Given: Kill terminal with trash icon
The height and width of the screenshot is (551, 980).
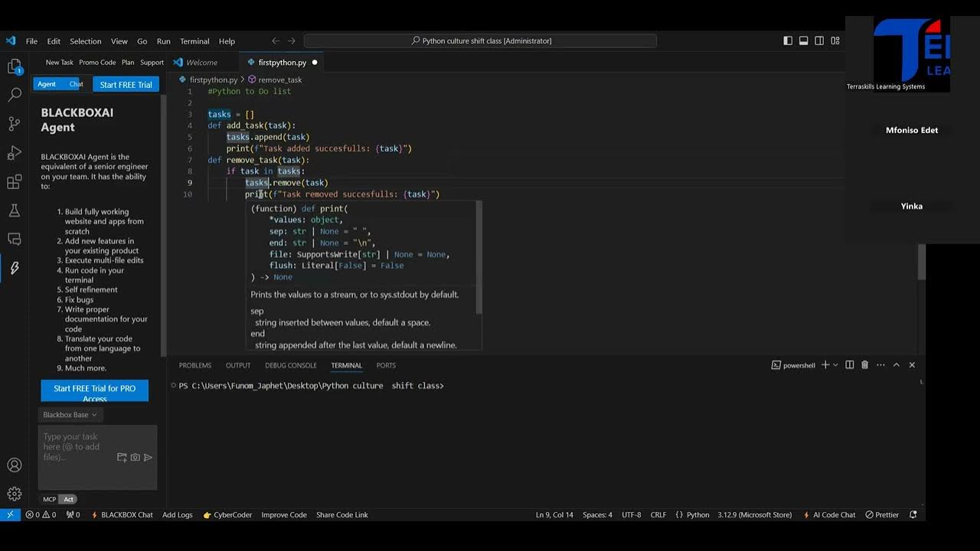Looking at the screenshot, I should tap(865, 365).
